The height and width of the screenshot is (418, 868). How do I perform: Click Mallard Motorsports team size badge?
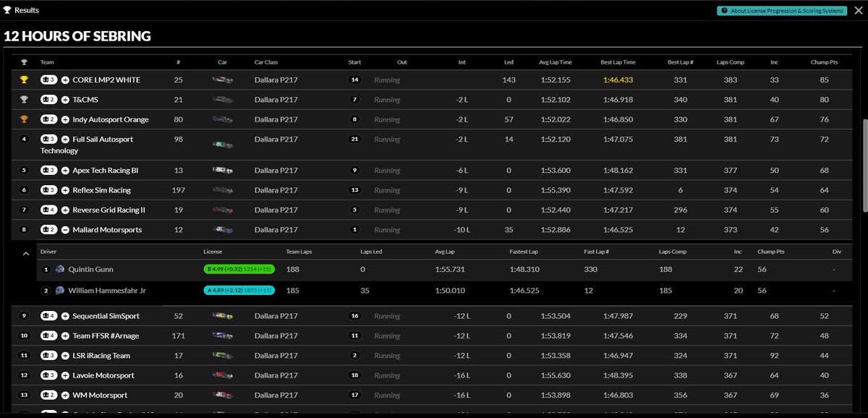(48, 230)
